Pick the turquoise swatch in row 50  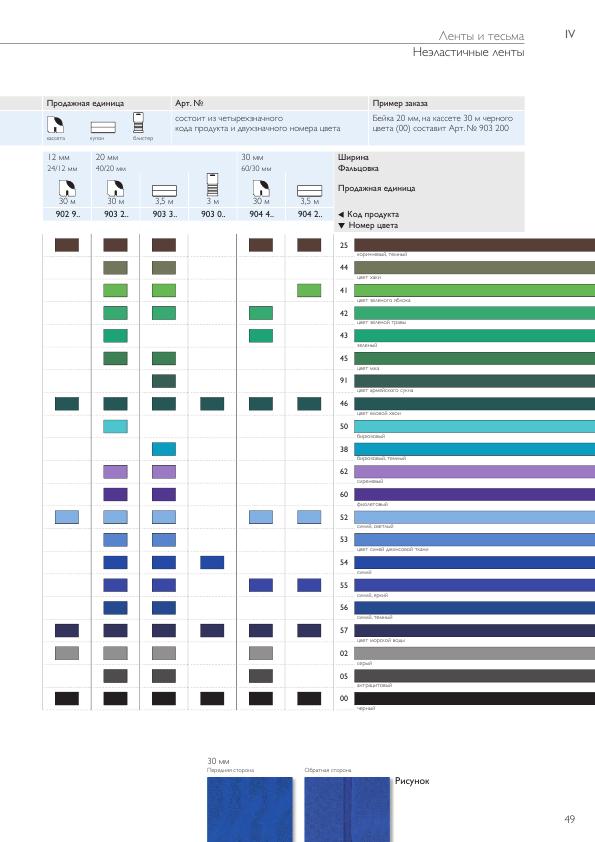coord(115,426)
